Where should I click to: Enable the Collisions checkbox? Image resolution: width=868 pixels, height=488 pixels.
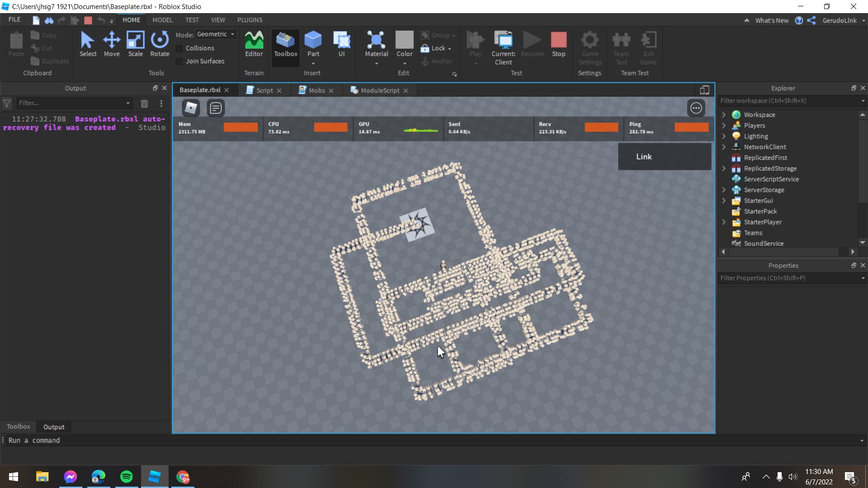coord(179,48)
